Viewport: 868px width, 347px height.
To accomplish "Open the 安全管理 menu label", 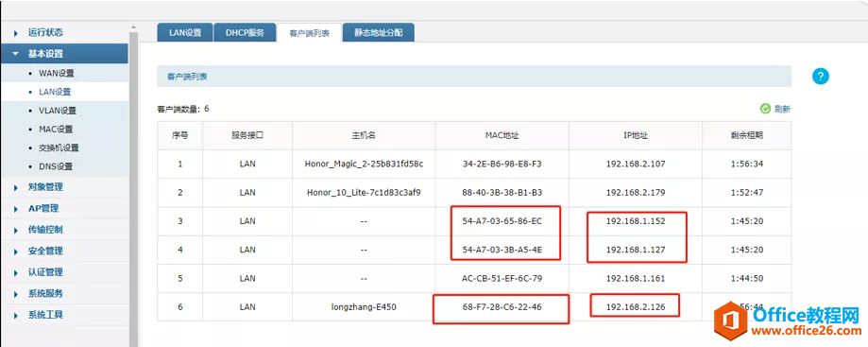I will click(x=45, y=252).
